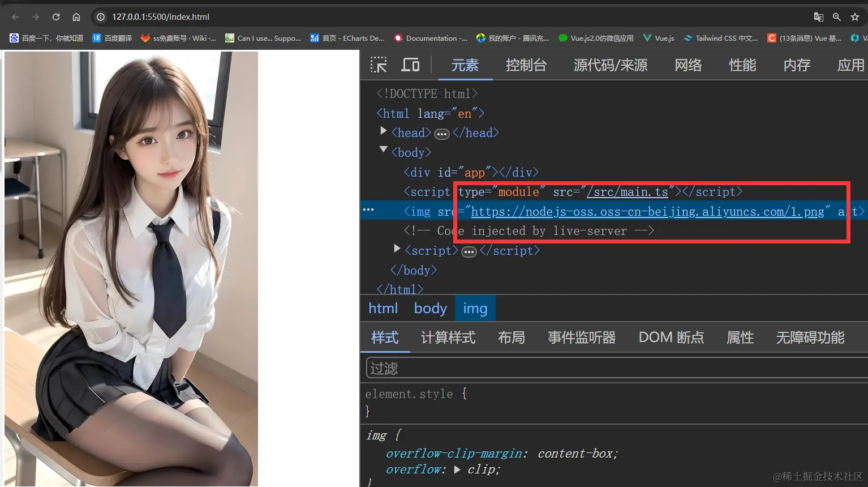
Task: Open the 百度一下 bookmark
Action: 46,38
